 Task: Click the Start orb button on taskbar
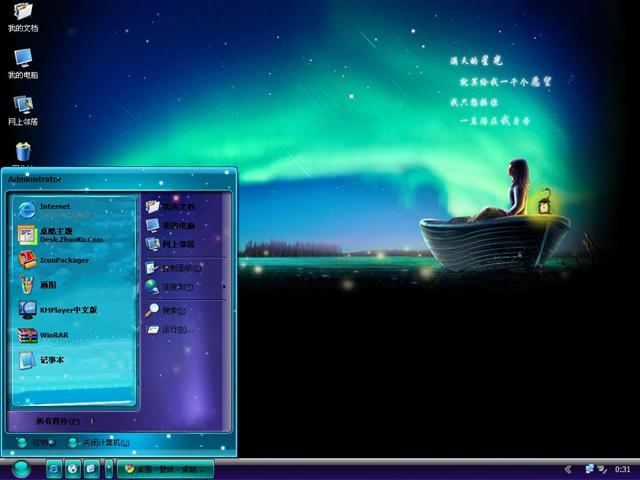point(21,469)
